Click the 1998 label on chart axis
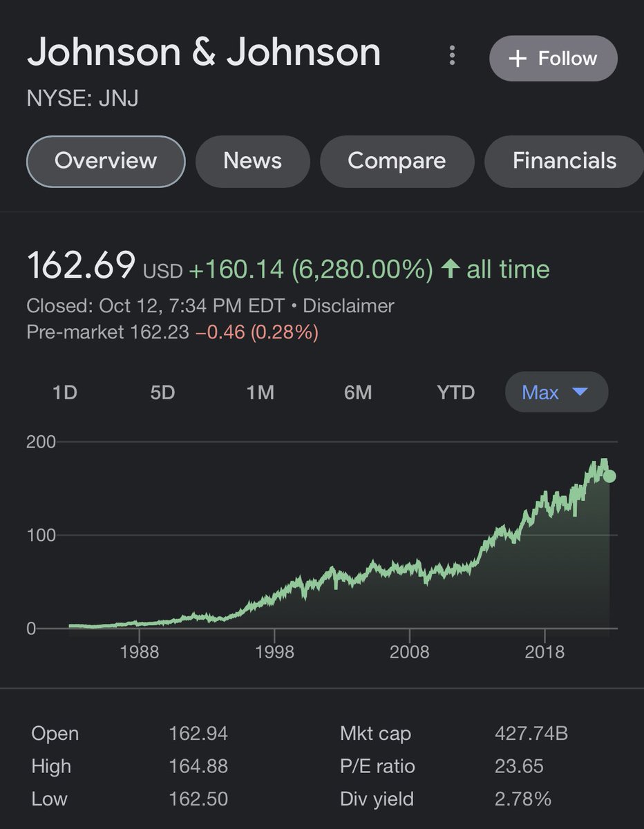644x829 pixels. (274, 651)
